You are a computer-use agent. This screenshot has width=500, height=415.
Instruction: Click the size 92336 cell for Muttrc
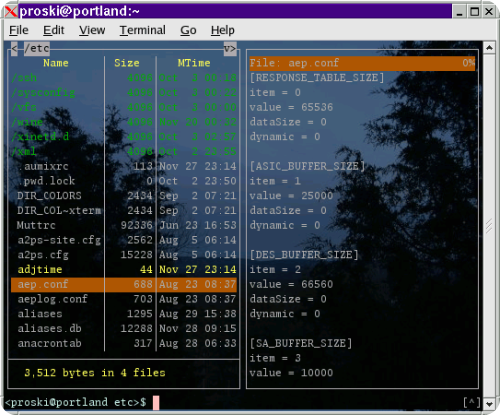pos(136,225)
